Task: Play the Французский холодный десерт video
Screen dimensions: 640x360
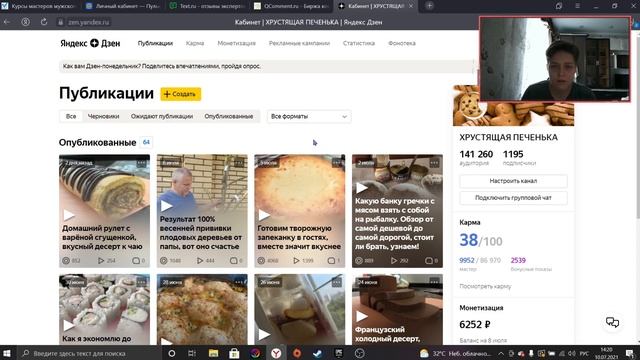Action: click(362, 316)
